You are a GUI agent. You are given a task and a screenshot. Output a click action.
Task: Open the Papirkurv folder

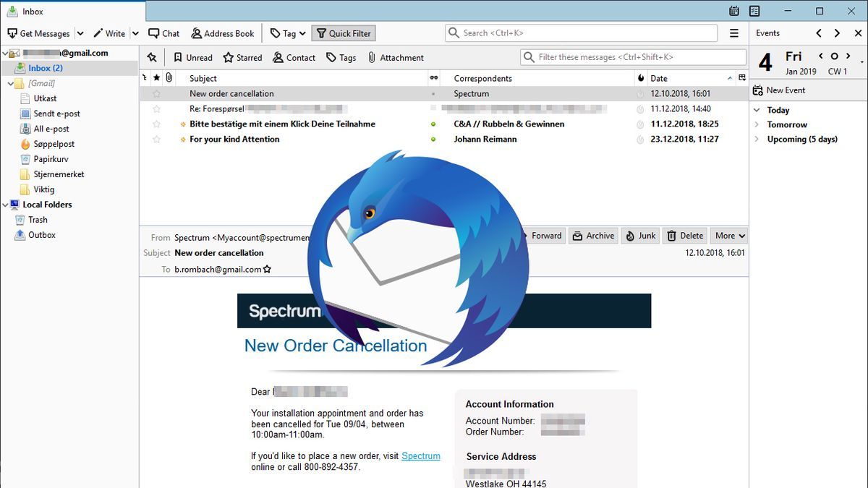(x=50, y=159)
